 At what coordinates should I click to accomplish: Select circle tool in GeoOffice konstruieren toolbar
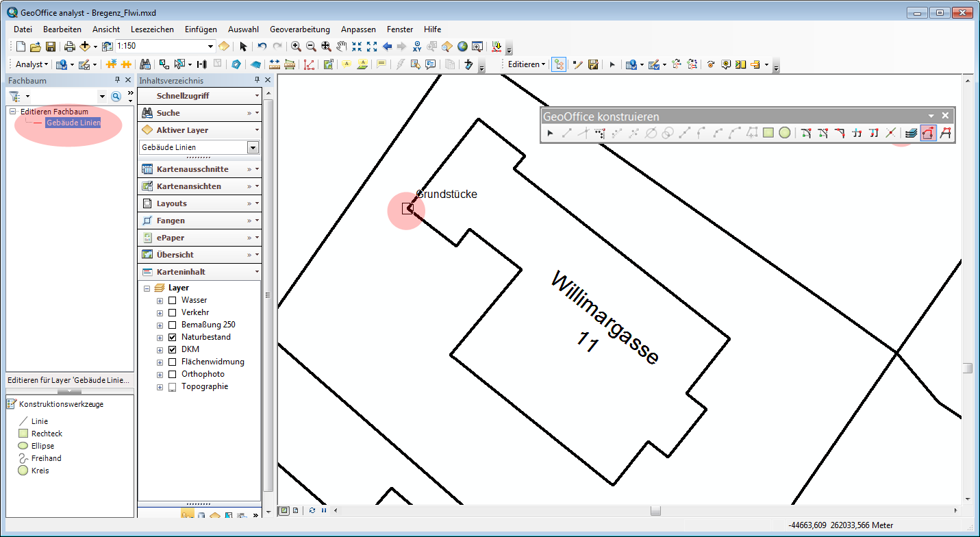[785, 134]
